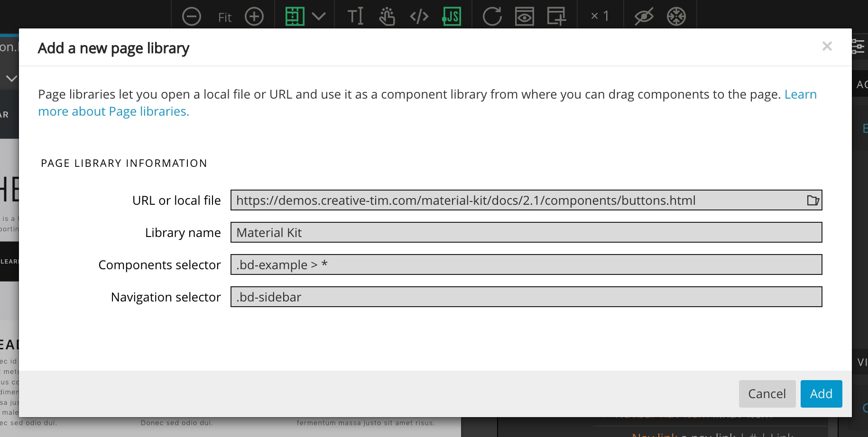Close the Add a new page library dialog
868x437 pixels.
tap(827, 46)
